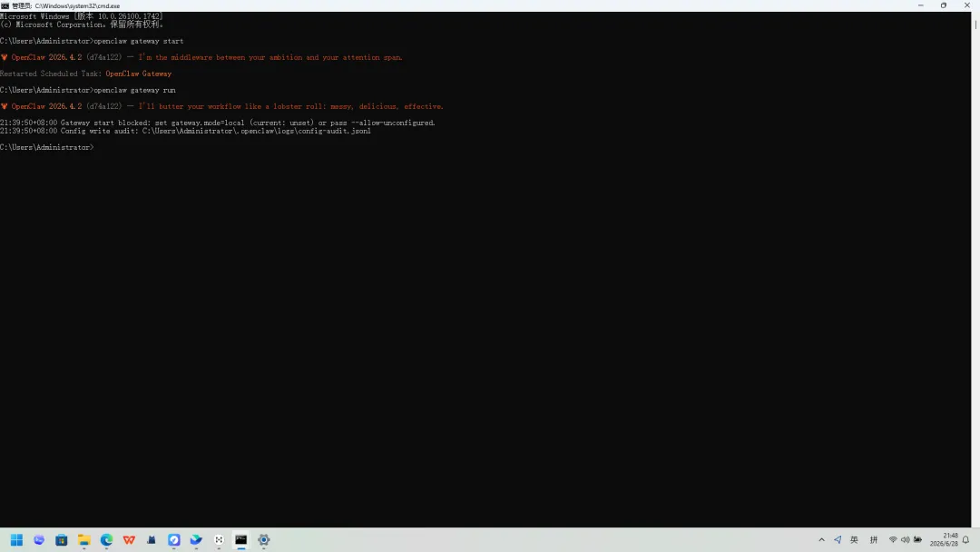Viewport: 980px width, 552px height.
Task: Click the 'Gateway start blocked' log line
Action: coord(218,123)
